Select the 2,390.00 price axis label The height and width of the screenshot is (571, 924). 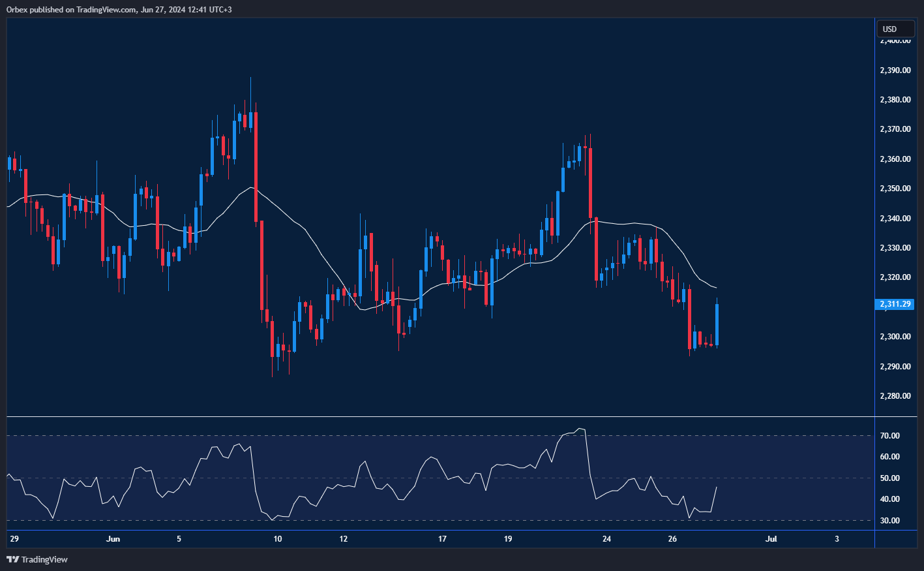pos(895,70)
